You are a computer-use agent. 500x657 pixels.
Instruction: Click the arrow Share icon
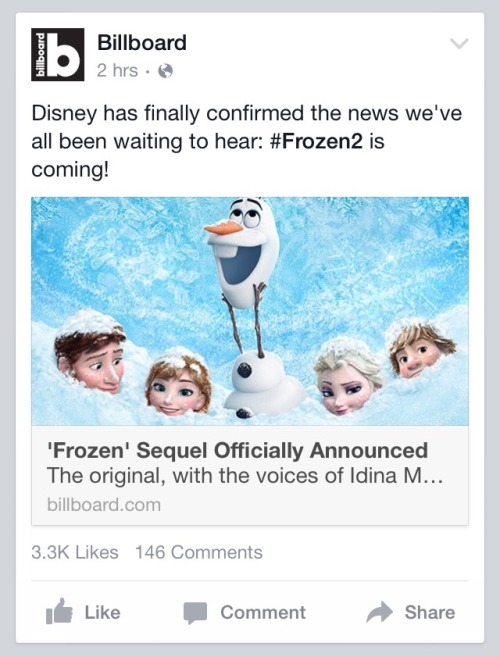[379, 612]
